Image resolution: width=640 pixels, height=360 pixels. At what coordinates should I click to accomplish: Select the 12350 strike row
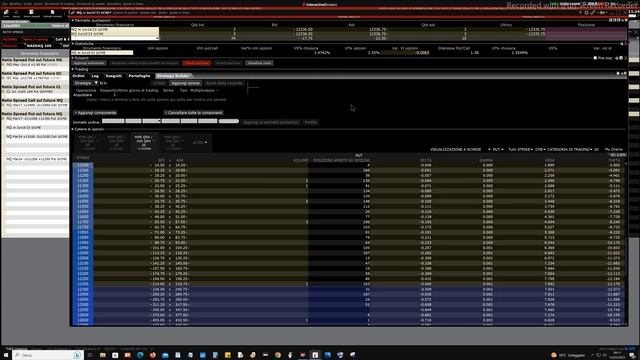point(349,289)
